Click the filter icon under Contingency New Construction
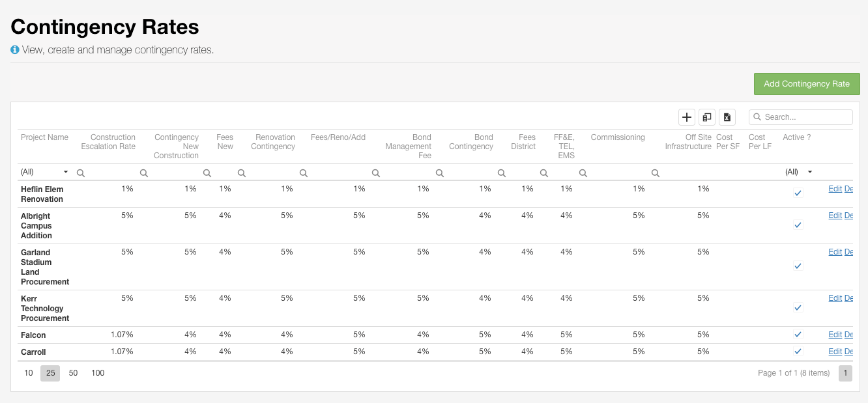The image size is (868, 403). (x=143, y=172)
